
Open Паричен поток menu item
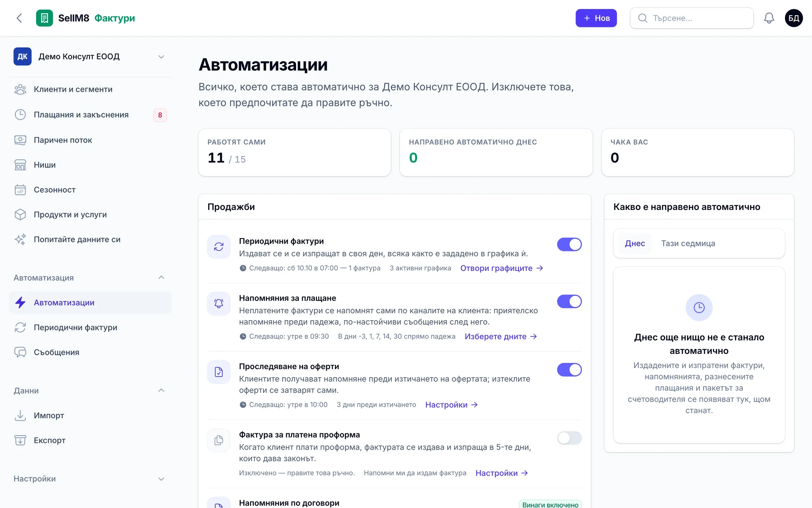(x=90, y=140)
